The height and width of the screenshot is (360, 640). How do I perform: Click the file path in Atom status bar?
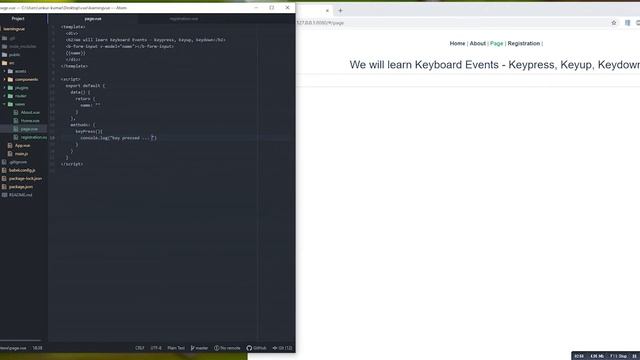pyautogui.click(x=13, y=348)
